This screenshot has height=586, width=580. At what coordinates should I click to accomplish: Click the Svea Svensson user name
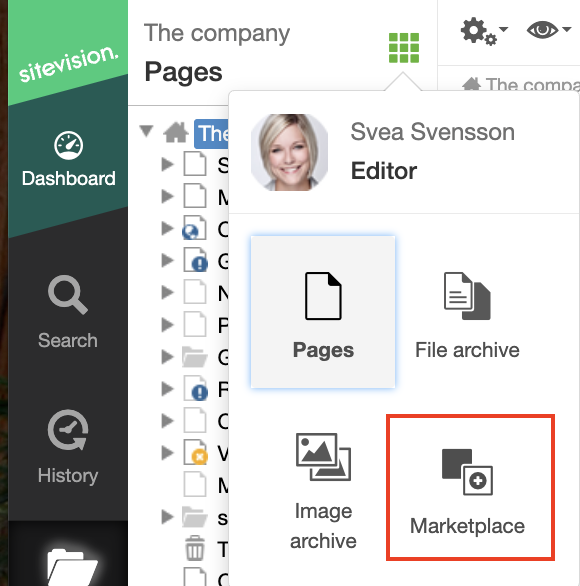432,132
